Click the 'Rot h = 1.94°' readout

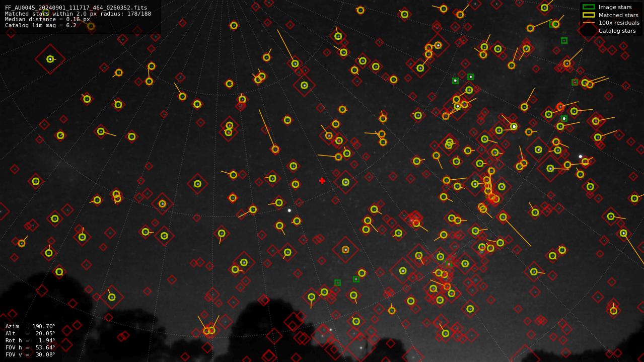pyautogui.click(x=30, y=340)
